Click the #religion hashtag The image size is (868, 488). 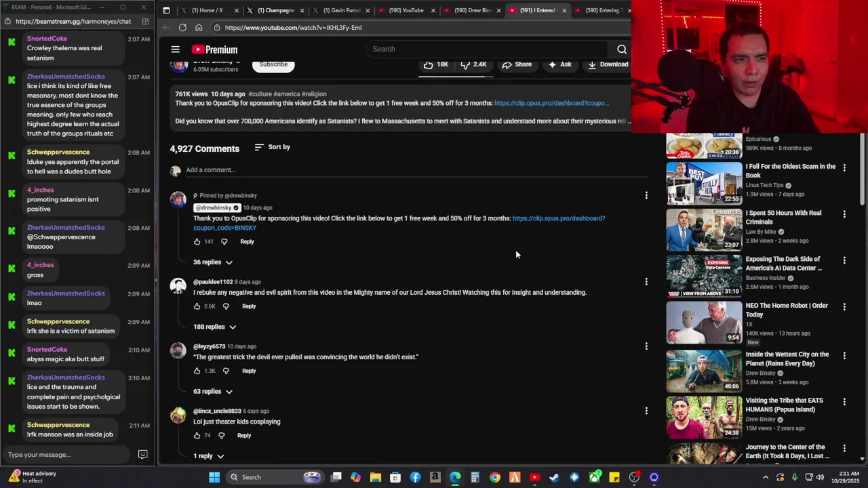314,94
